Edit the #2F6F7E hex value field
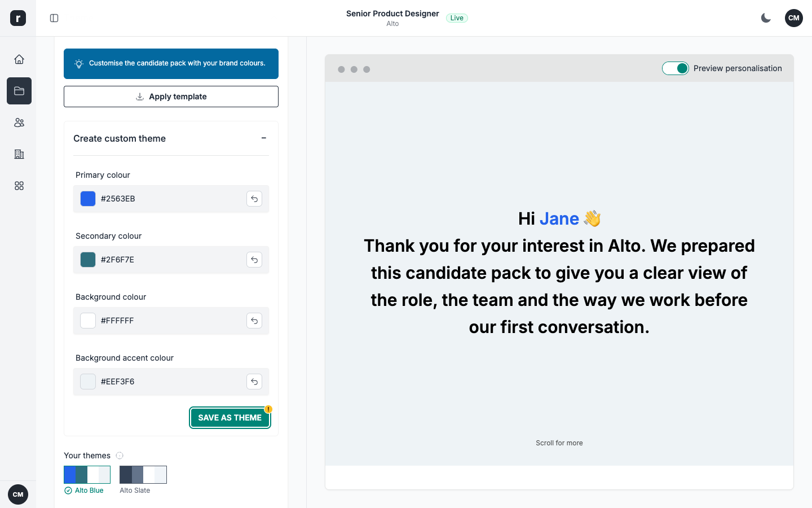This screenshot has width=812, height=508. pyautogui.click(x=171, y=260)
